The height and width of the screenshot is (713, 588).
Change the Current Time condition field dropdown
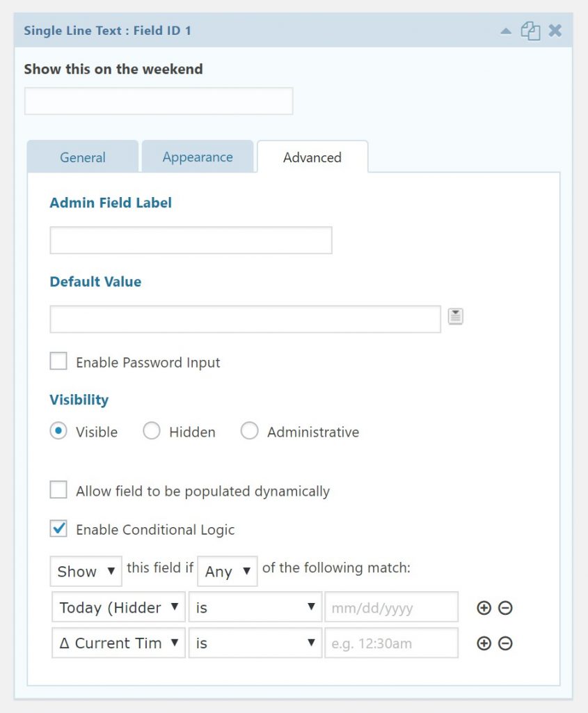tap(117, 643)
